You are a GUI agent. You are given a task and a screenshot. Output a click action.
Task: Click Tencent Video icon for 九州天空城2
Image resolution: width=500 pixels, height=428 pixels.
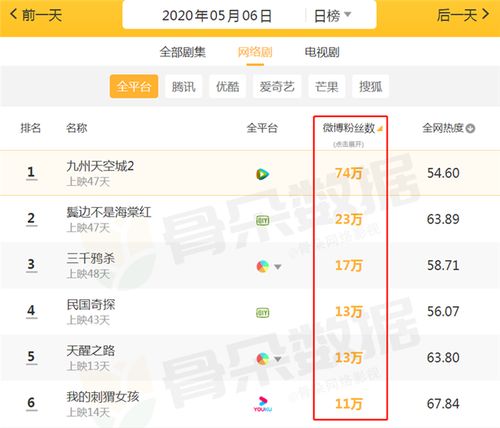tap(262, 174)
